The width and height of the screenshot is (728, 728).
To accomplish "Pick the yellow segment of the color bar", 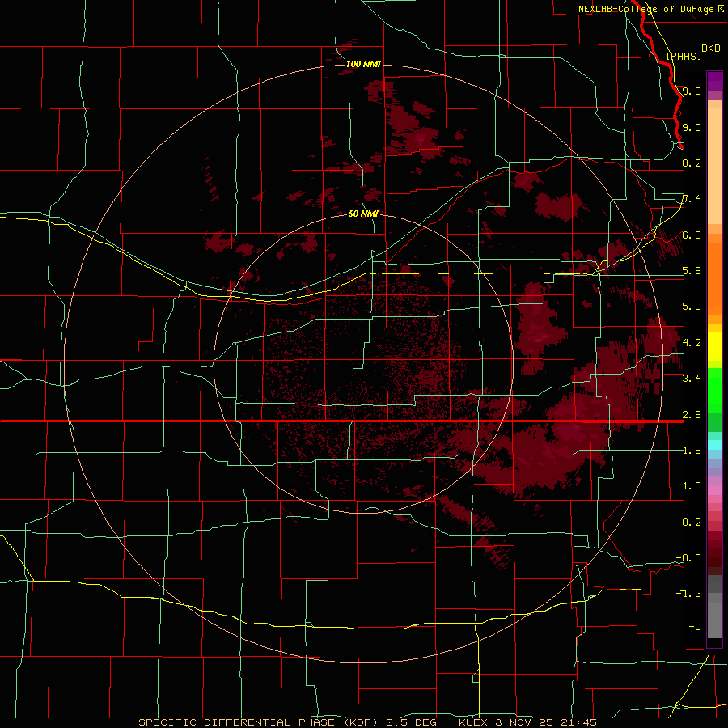I will click(x=714, y=346).
